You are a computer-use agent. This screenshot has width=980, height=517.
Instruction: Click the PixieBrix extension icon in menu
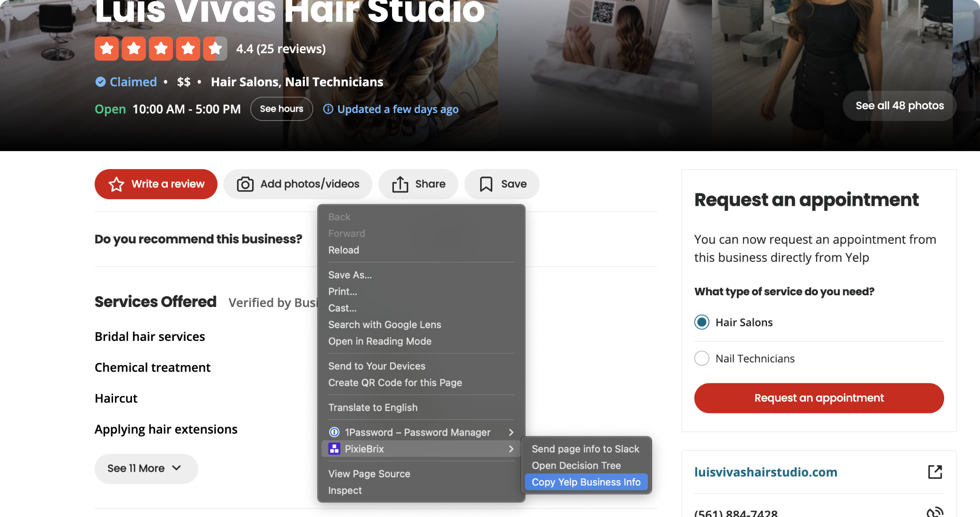[334, 449]
